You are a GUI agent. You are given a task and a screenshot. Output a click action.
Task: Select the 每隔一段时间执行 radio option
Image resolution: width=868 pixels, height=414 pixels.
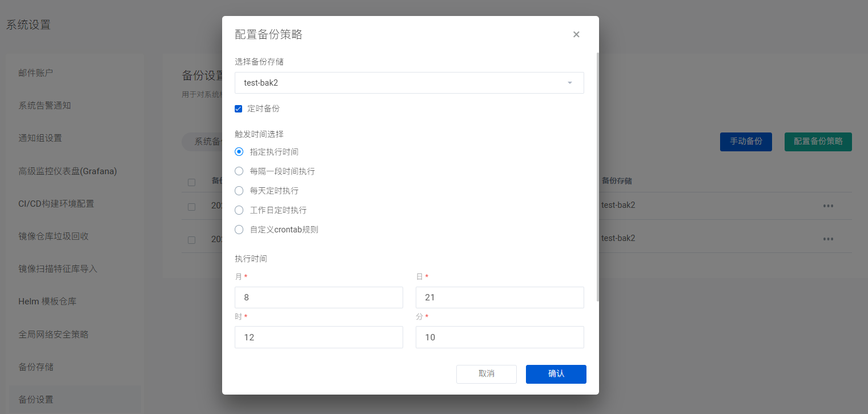(x=239, y=171)
